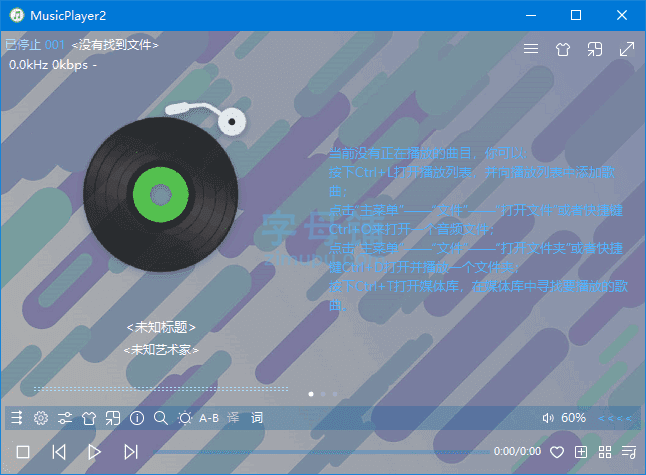The width and height of the screenshot is (646, 475).
Task: Click the 60% volume label
Action: pyautogui.click(x=573, y=418)
